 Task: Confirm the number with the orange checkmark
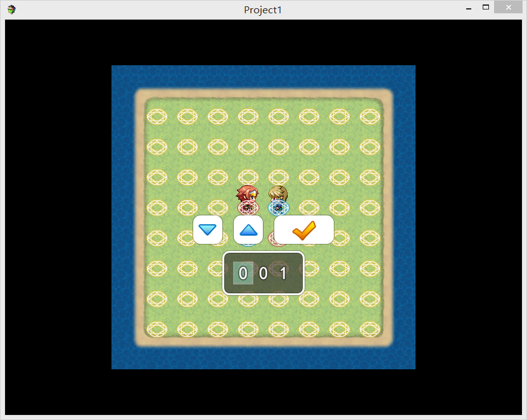(304, 229)
